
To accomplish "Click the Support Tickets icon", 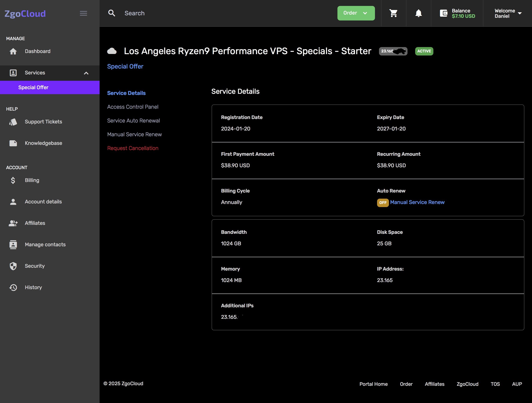I will coord(13,122).
